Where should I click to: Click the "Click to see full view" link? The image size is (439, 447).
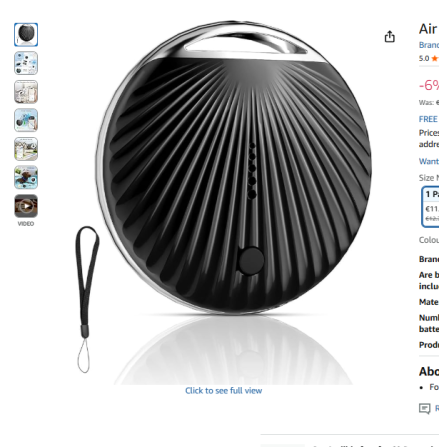223,391
